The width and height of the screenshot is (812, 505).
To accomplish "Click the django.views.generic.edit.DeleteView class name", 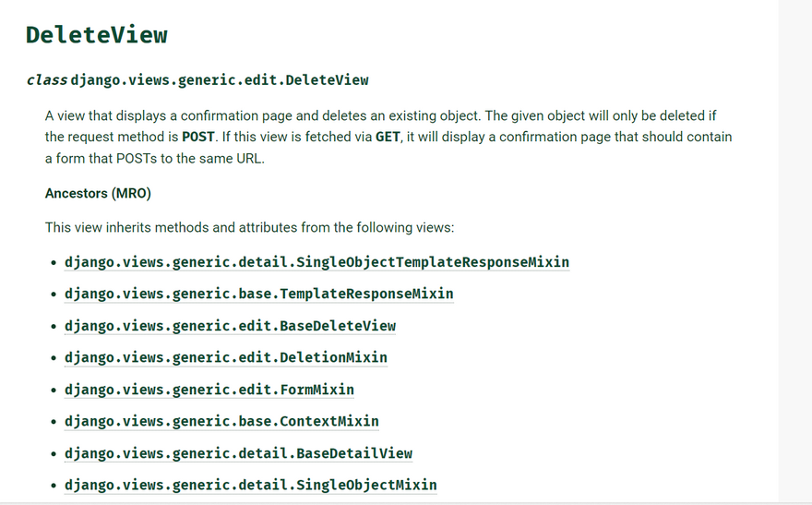I will tap(220, 80).
